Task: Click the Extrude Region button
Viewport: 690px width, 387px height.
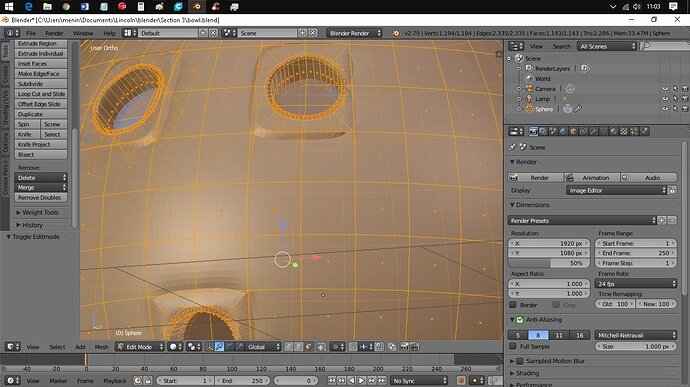Action: tap(41, 44)
